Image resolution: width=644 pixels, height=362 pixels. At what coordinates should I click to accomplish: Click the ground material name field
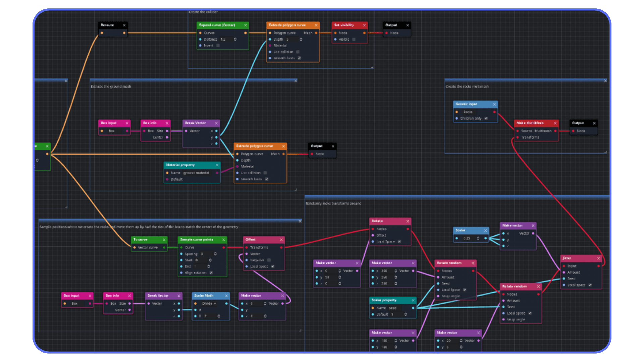click(196, 173)
